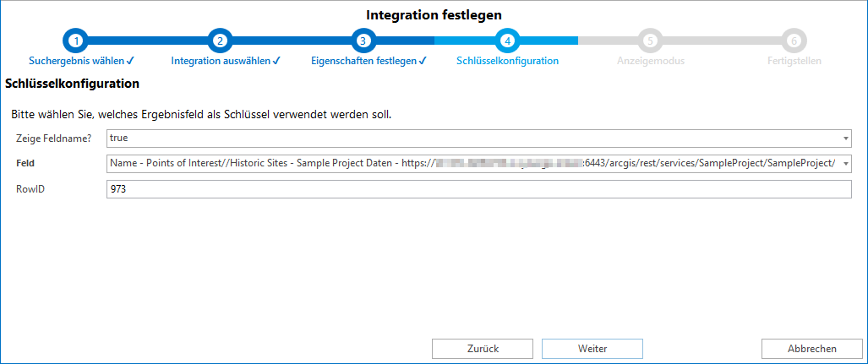This screenshot has height=364, width=868.
Task: Click into the RowID input field
Action: pyautogui.click(x=478, y=190)
